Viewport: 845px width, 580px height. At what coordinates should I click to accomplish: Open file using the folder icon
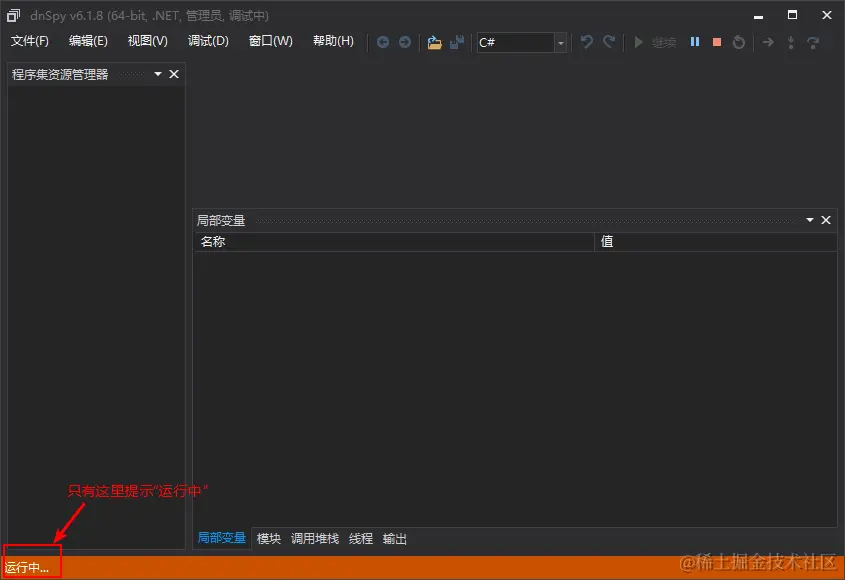434,42
